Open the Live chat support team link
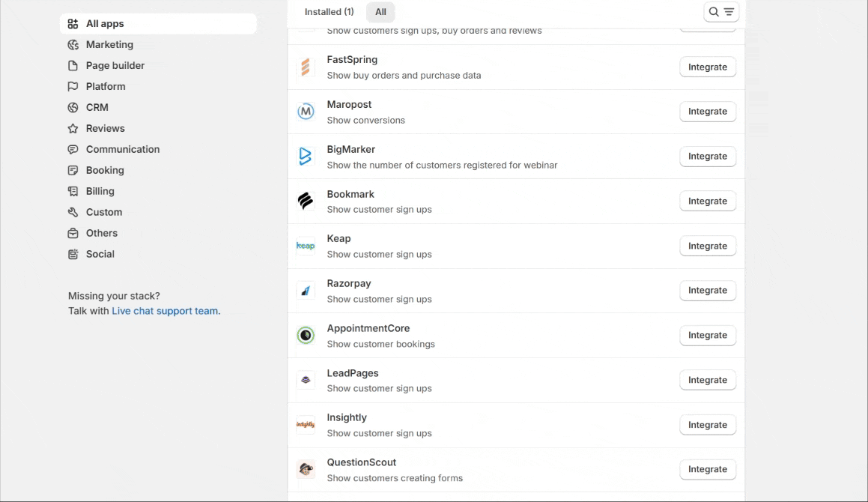868x502 pixels. click(x=165, y=312)
